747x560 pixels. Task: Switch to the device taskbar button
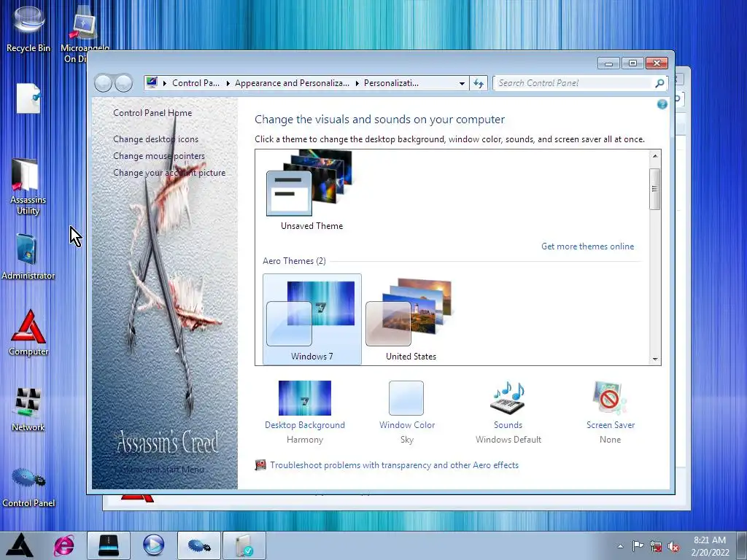(x=244, y=545)
